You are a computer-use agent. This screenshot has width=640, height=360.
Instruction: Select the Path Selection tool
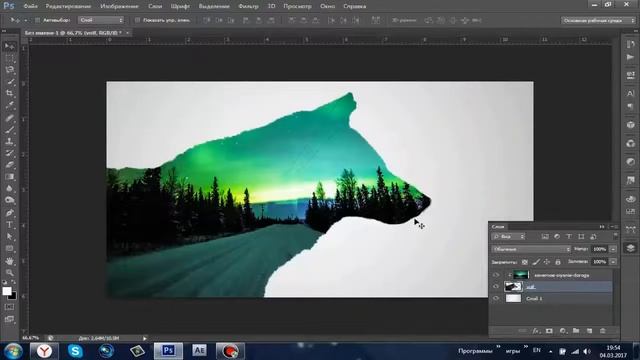coord(9,237)
